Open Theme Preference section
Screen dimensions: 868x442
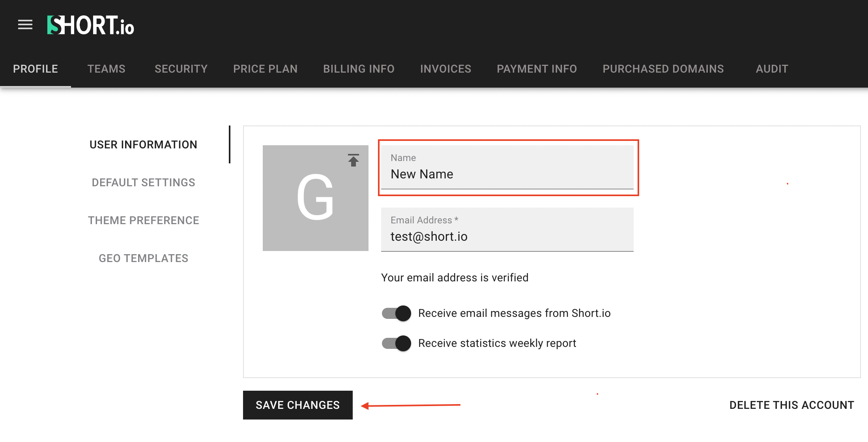tap(143, 221)
